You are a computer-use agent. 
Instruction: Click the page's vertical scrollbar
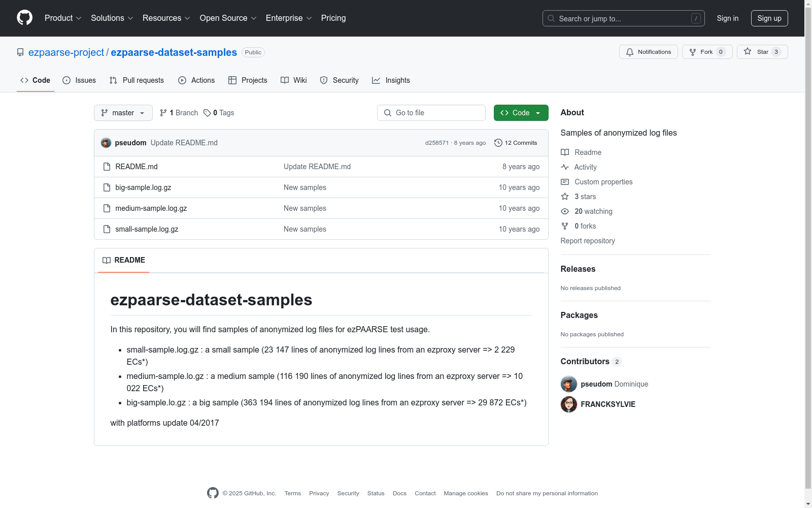(808, 254)
